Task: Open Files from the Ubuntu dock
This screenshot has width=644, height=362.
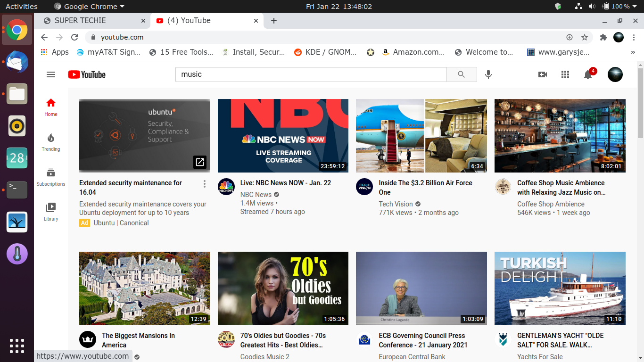Action: point(17,94)
